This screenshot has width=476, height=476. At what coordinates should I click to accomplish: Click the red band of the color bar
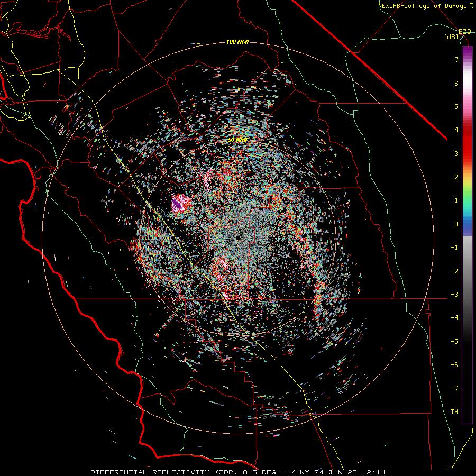(467, 146)
